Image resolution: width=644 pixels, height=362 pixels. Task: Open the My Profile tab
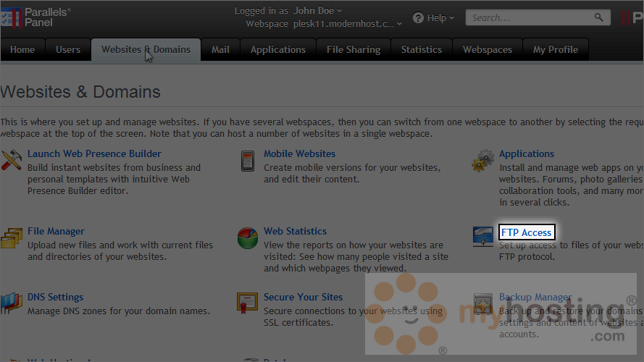[x=556, y=50]
